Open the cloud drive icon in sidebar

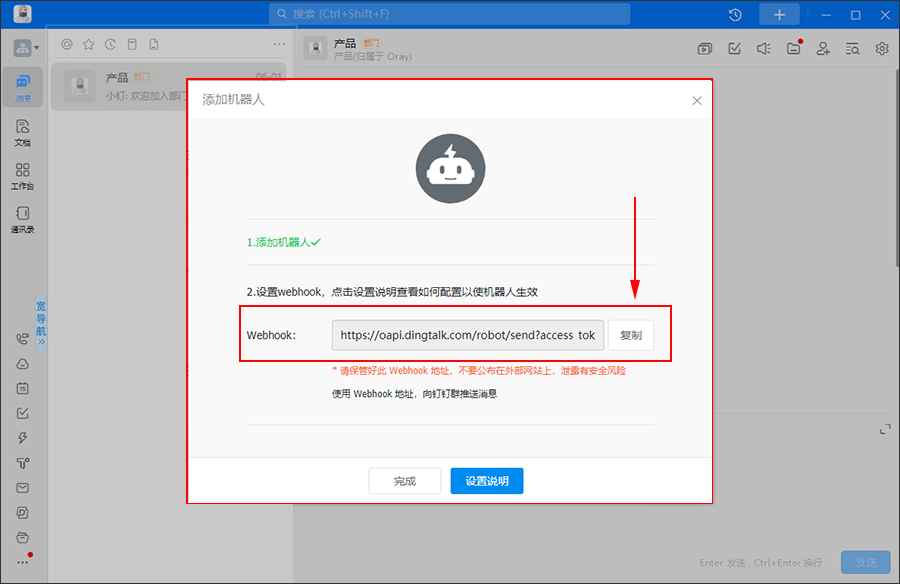[x=22, y=364]
